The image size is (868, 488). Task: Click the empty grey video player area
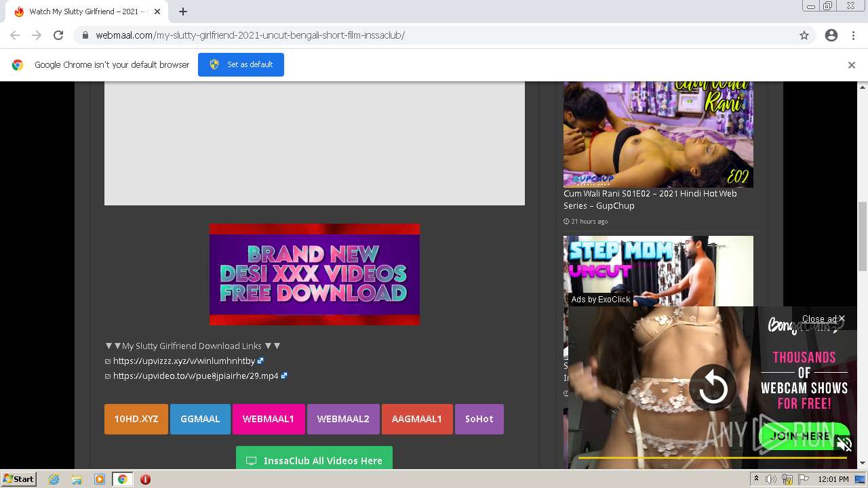(315, 143)
